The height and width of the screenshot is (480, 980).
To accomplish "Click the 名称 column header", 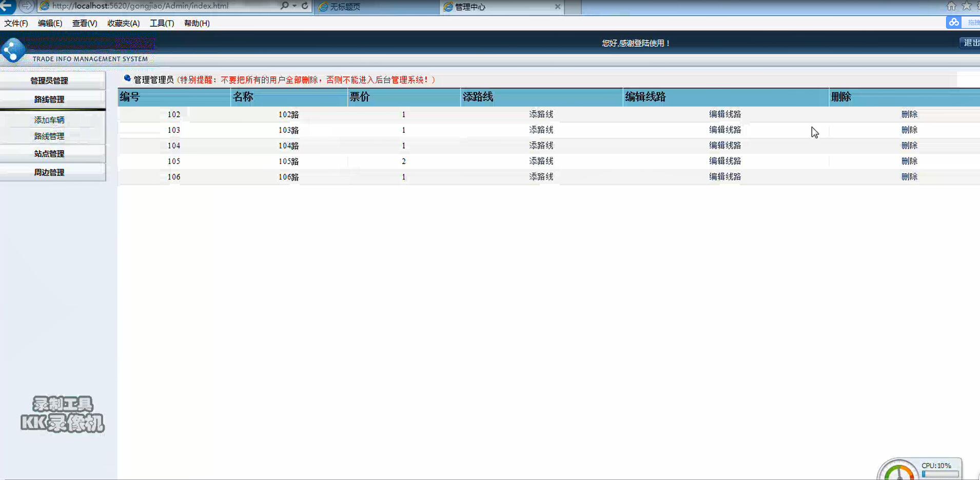I will coord(289,97).
